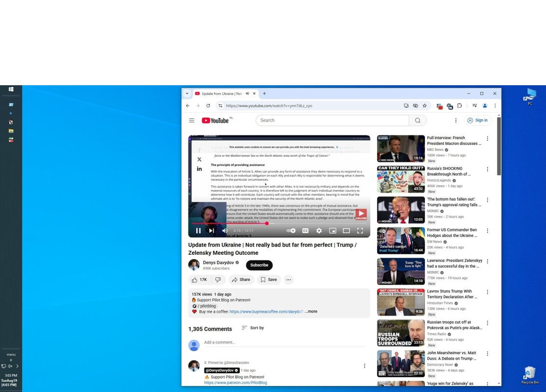Open the YouTube hamburger guide menu
This screenshot has height=392, width=546.
pos(191,121)
